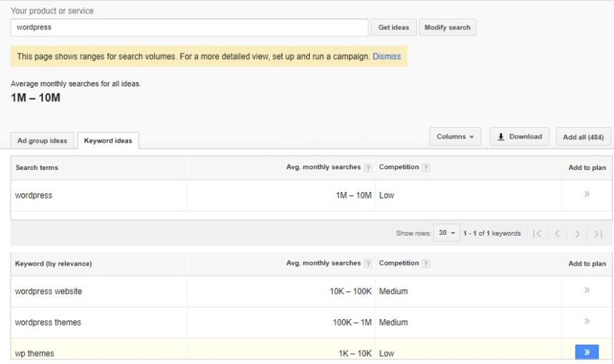The width and height of the screenshot is (614, 364).
Task: Open help icon beside Competition in Search terms
Action: (426, 168)
